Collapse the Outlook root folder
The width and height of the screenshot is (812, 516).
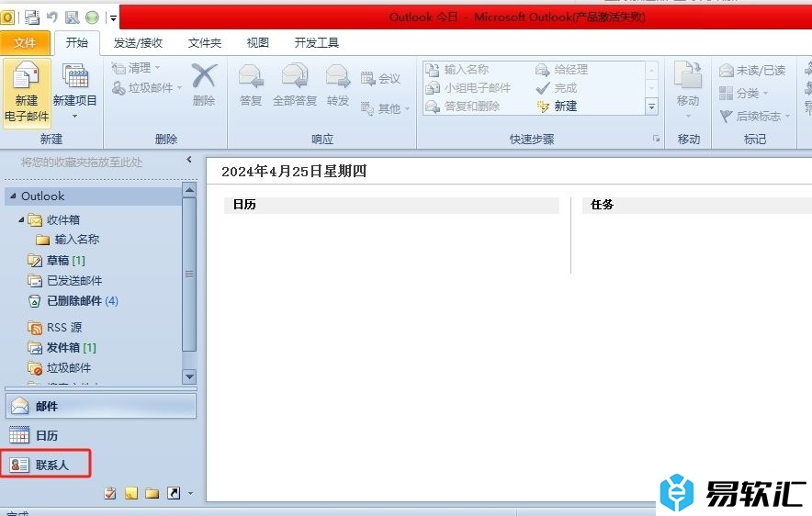click(x=13, y=196)
